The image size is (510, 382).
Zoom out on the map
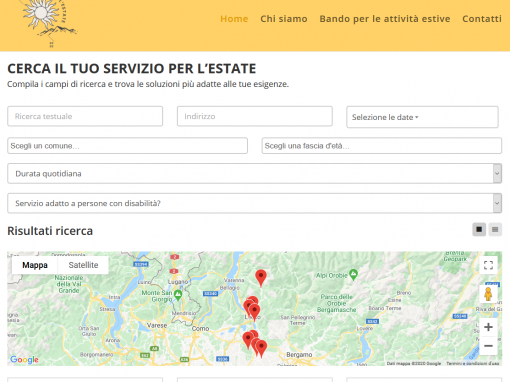point(488,346)
